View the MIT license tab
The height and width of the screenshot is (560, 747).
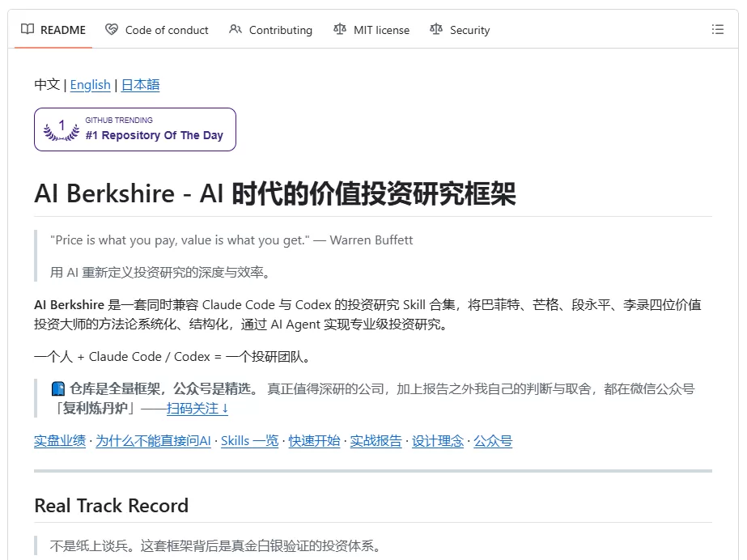pyautogui.click(x=371, y=29)
